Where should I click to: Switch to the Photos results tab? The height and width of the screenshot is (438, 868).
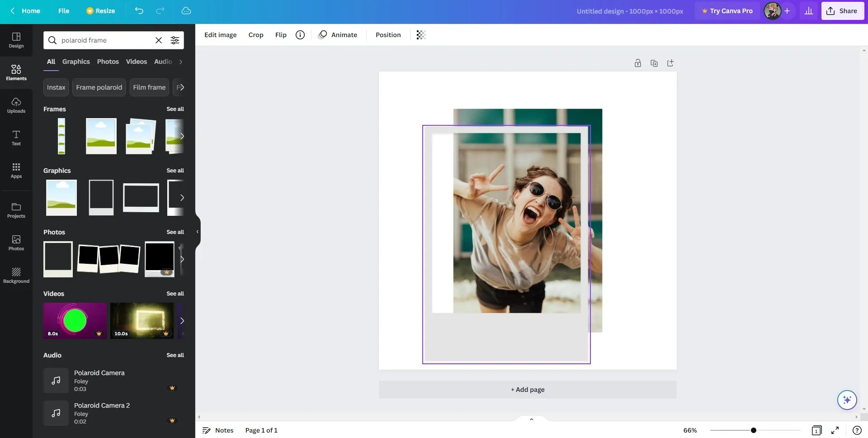[108, 62]
